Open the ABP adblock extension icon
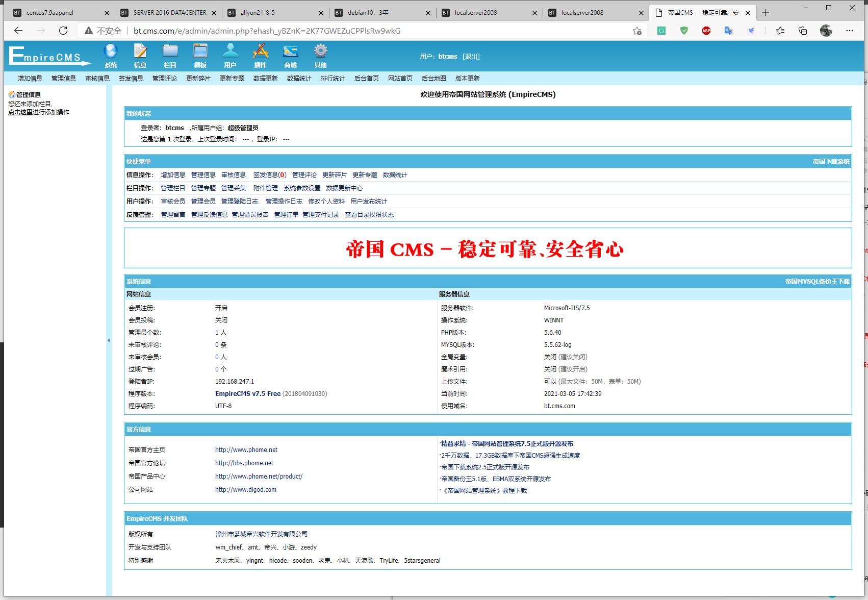868x600 pixels. (706, 31)
